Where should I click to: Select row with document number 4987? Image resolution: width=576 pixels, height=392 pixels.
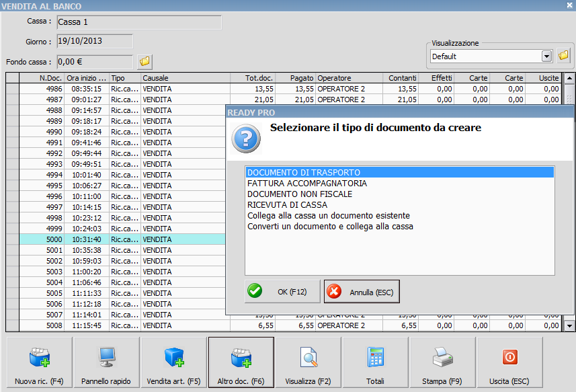click(x=290, y=100)
